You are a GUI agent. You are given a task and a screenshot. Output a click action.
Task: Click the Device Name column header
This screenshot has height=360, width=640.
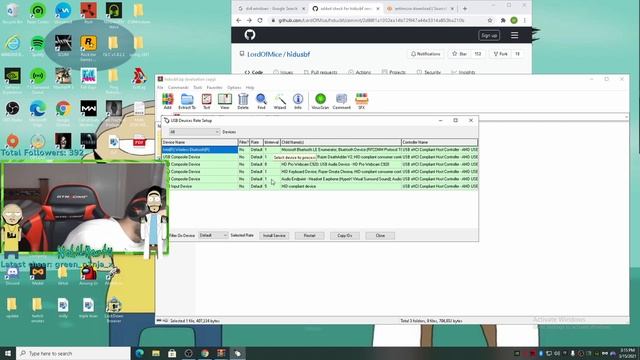(200, 142)
